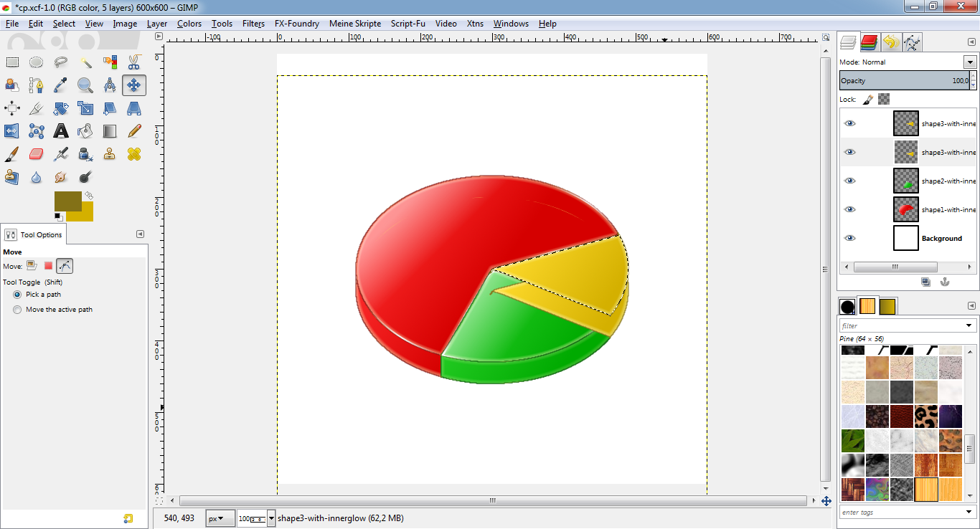Select the Airbrush tool
Viewport: 980px width, 529px height.
(x=61, y=154)
